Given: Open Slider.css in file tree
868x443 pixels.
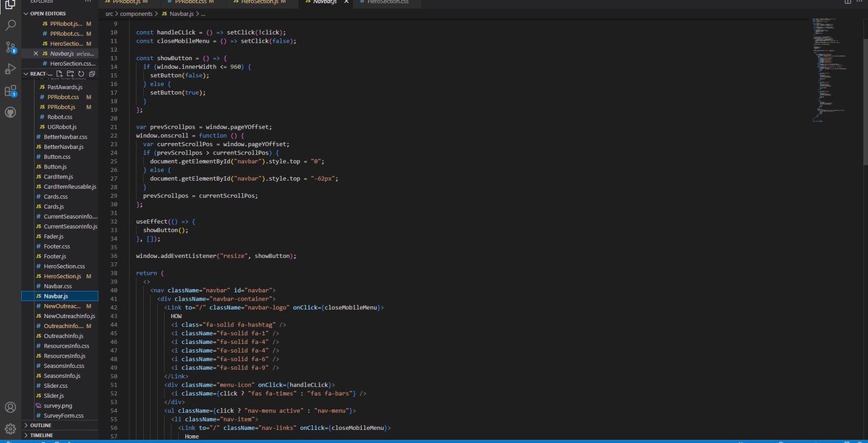Looking at the screenshot, I should point(60,385).
